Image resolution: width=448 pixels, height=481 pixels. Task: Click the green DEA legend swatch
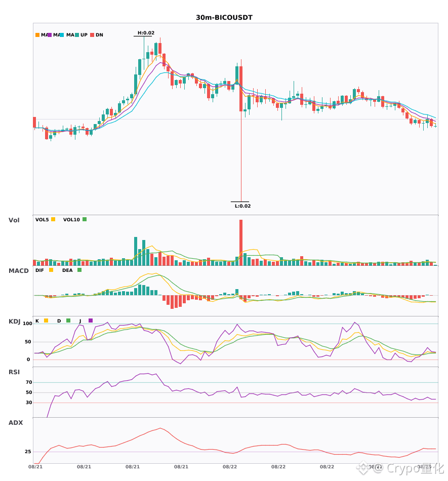[79, 270]
